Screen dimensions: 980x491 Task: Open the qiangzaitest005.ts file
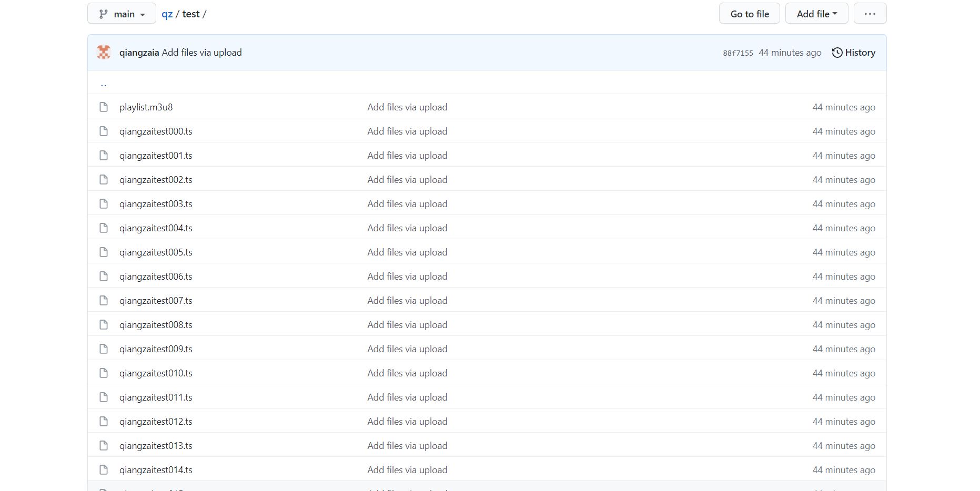[156, 252]
